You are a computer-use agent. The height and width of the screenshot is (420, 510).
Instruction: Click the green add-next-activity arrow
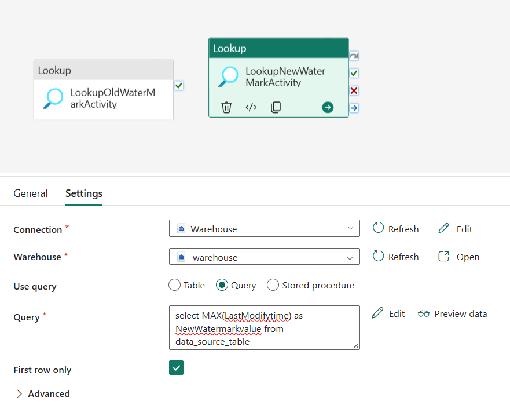click(x=327, y=107)
